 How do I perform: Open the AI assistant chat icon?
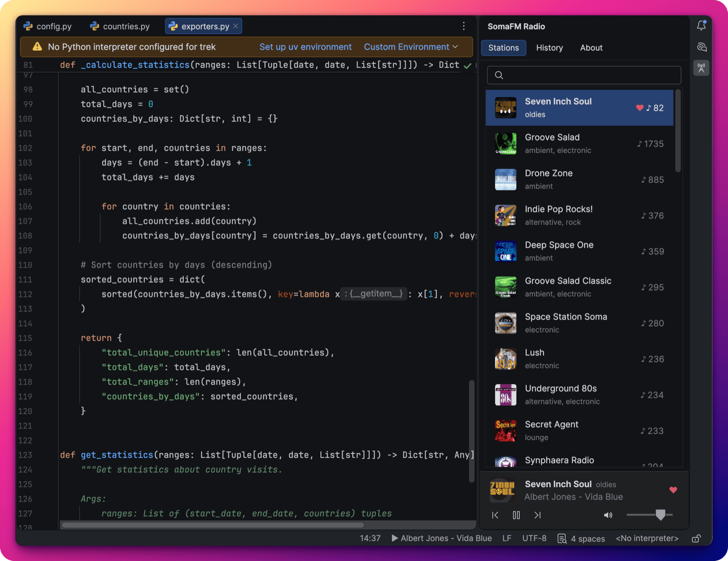pyautogui.click(x=701, y=47)
